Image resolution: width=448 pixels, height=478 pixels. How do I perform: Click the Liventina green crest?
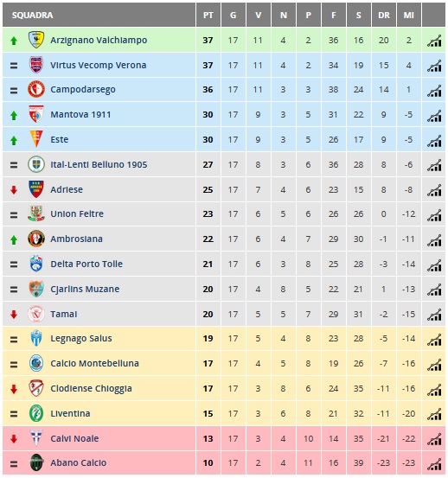[36, 413]
